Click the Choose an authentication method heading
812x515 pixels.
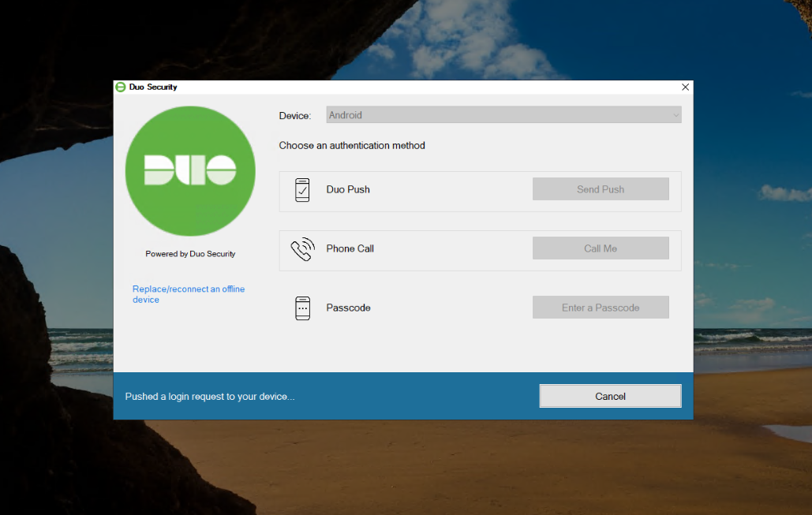[352, 146]
